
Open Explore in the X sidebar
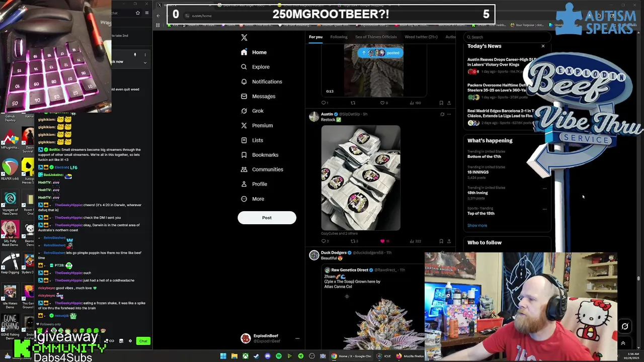tap(255, 67)
